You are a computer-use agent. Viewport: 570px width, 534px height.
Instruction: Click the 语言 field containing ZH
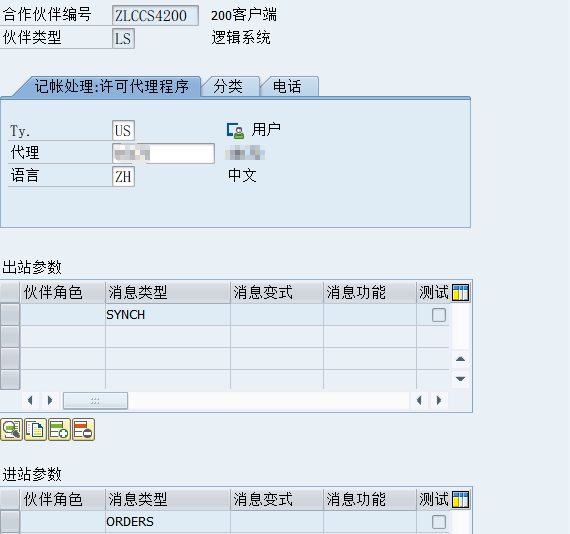(x=123, y=177)
